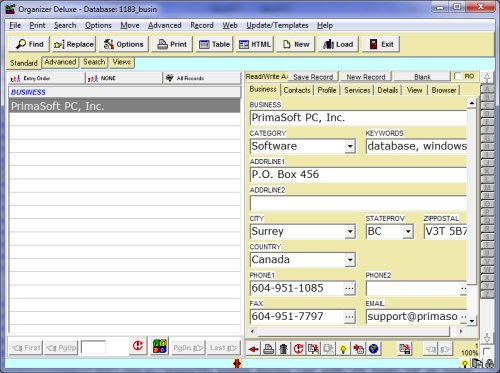Click the BUSINESS column header in list
The width and height of the screenshot is (500, 373).
pyautogui.click(x=124, y=92)
